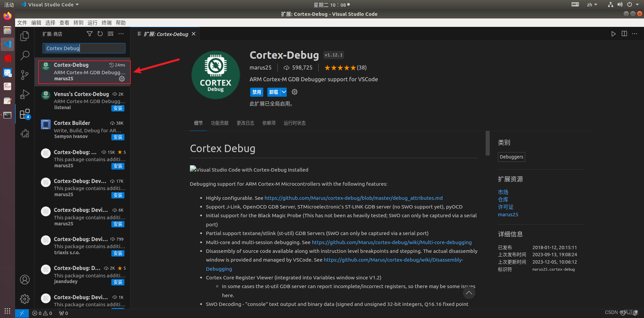Split the editor using the split icon
This screenshot has width=644, height=318.
point(624,34)
